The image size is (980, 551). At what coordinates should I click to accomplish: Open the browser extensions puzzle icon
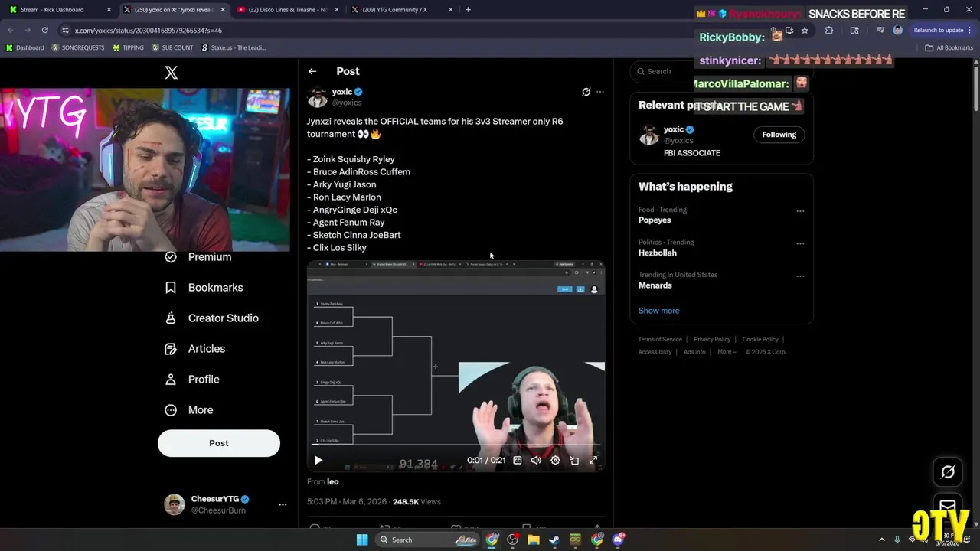[829, 30]
